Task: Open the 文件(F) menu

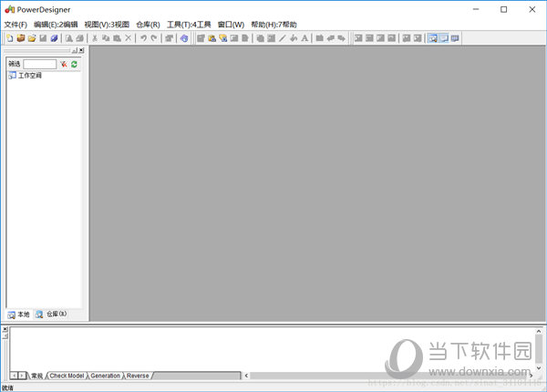Action: [15, 25]
